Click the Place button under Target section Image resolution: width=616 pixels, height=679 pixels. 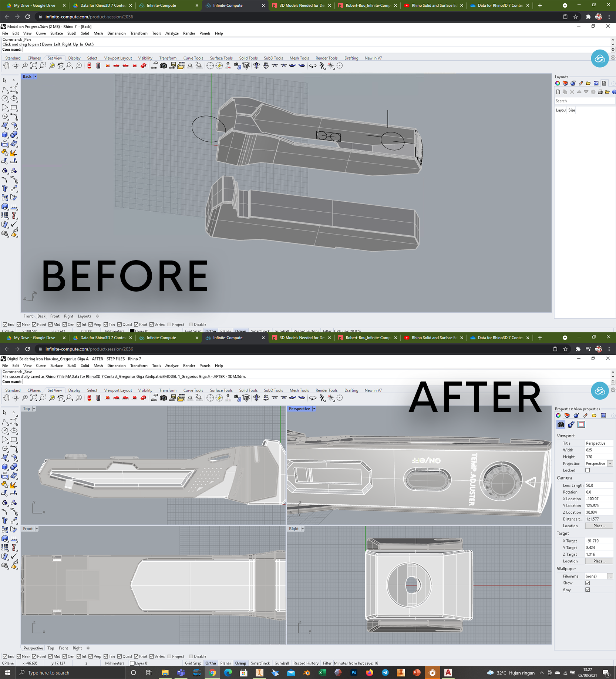tap(599, 561)
